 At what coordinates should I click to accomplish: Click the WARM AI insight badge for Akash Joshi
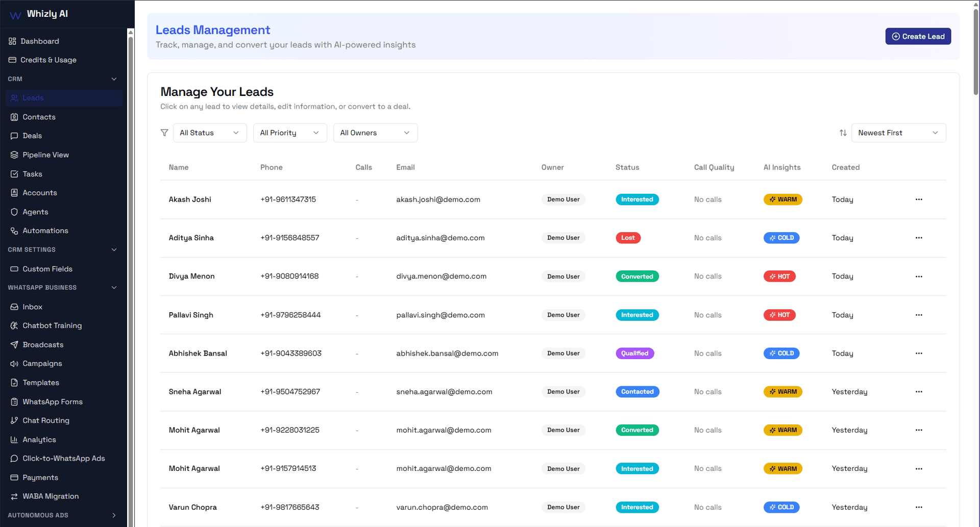782,199
